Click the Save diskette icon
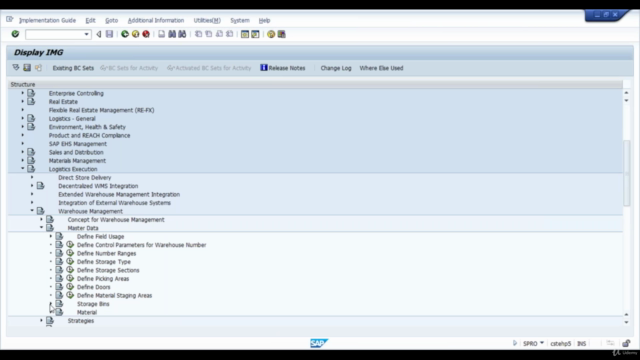This screenshot has height=360, width=640. [109, 34]
